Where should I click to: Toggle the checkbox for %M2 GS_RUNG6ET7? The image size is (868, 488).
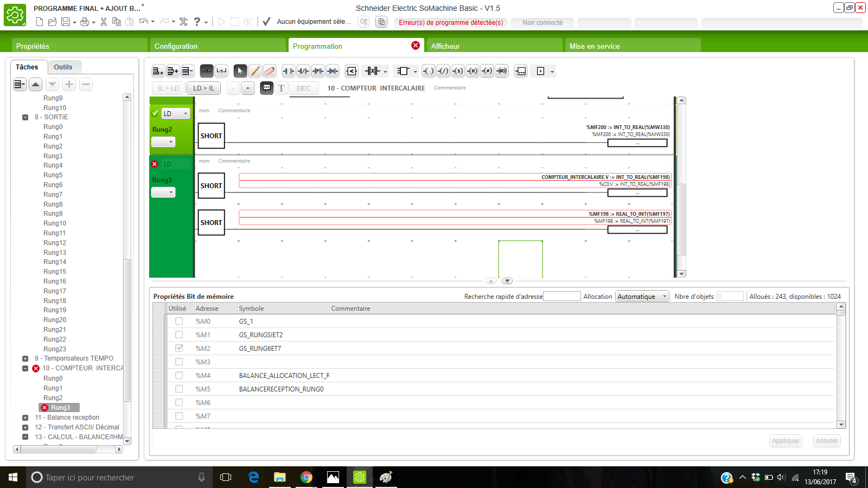(179, 348)
